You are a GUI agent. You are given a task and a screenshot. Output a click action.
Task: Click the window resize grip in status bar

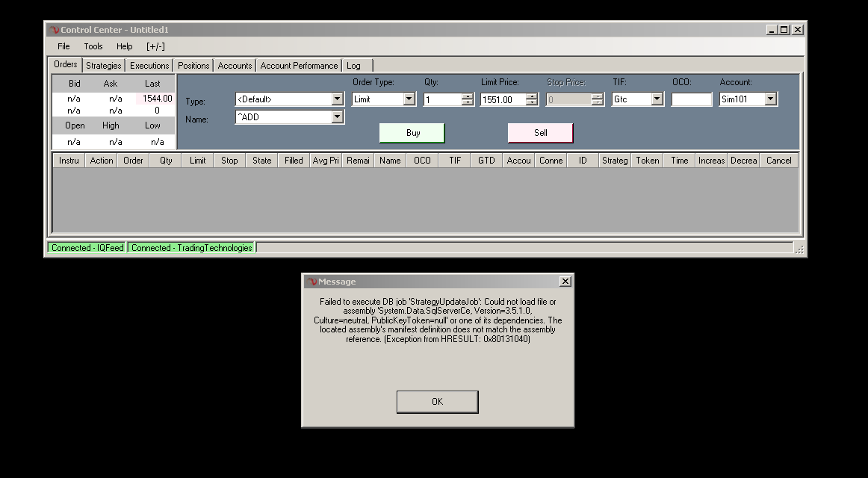click(x=799, y=249)
